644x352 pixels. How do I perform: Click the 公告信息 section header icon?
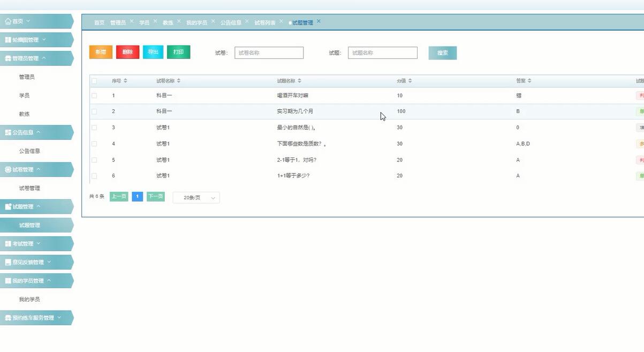pyautogui.click(x=8, y=132)
